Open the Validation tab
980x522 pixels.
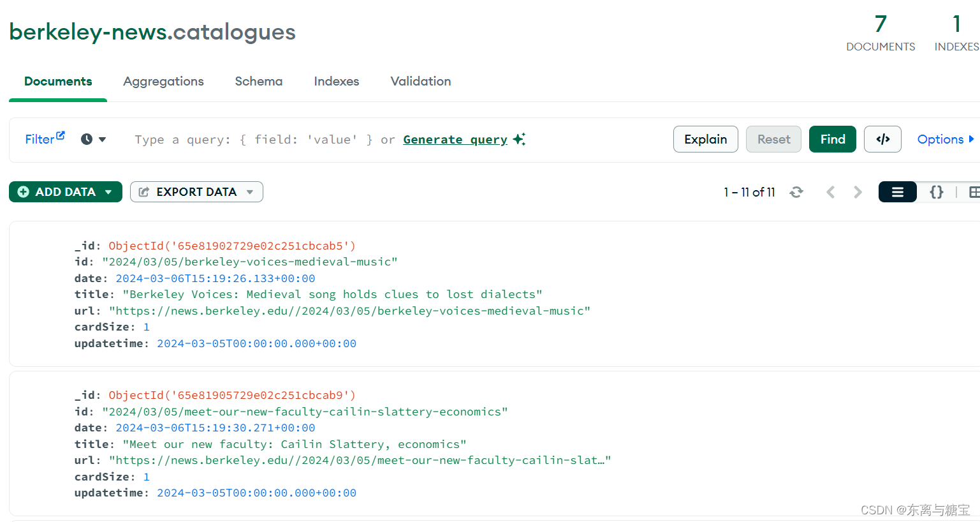420,81
